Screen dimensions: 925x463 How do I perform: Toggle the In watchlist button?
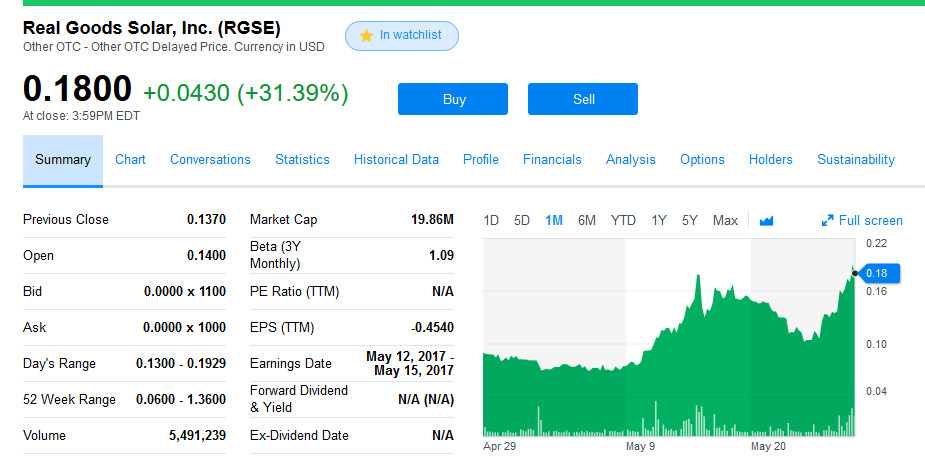point(402,36)
